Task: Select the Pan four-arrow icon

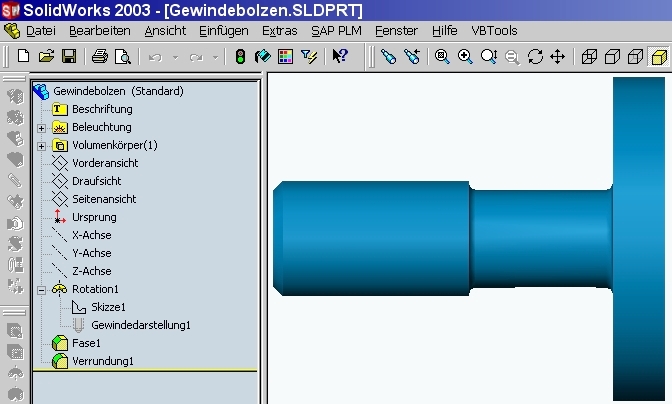Action: click(x=558, y=56)
